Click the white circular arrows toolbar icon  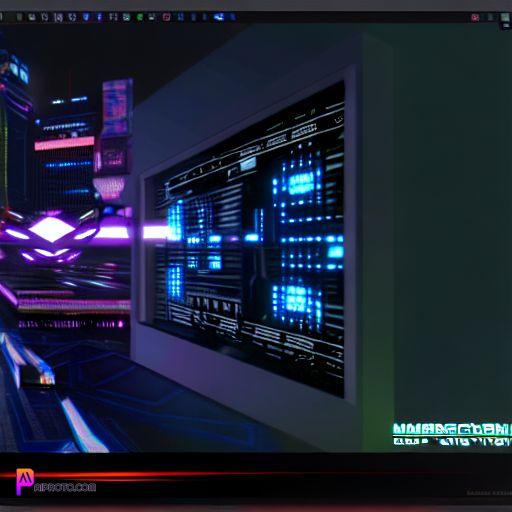pos(72,17)
